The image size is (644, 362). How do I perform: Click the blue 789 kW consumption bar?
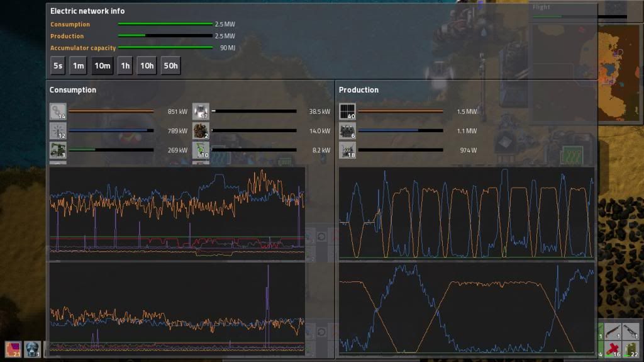111,130
